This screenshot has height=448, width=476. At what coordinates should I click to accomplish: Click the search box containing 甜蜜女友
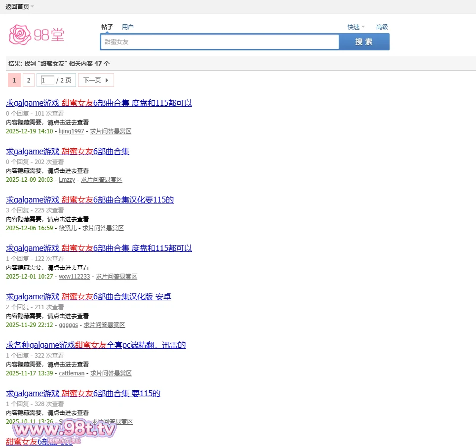(x=220, y=42)
